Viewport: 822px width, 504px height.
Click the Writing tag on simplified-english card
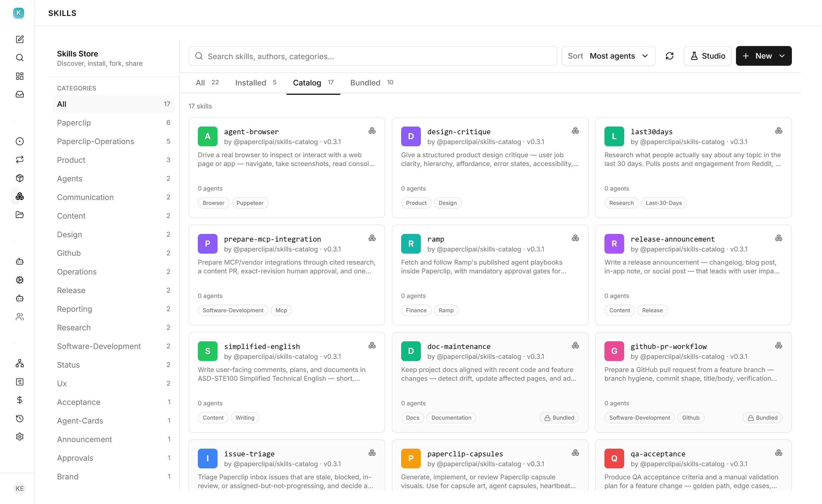[245, 418]
